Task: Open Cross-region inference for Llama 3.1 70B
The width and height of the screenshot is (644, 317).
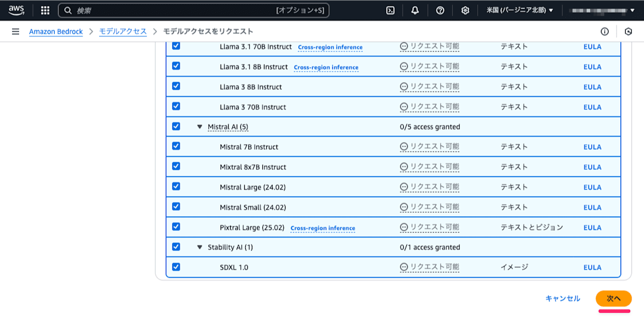Action: (x=330, y=47)
